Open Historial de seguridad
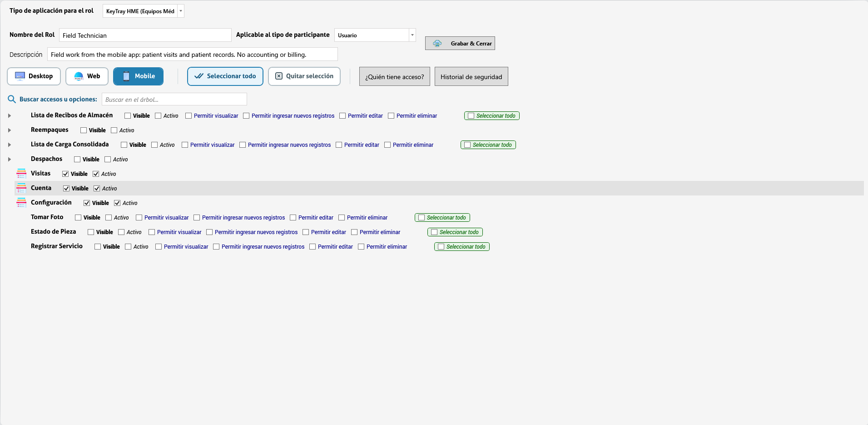This screenshot has width=868, height=425. [x=471, y=76]
